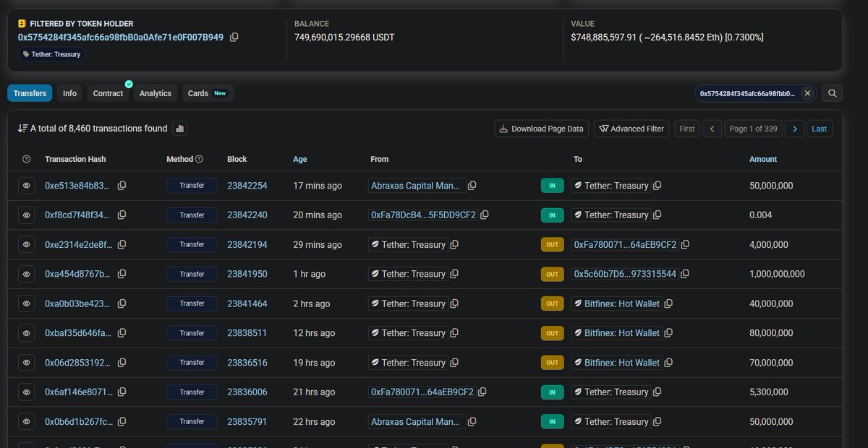Jump to the Last page
Image resolution: width=868 pixels, height=448 pixels.
pyautogui.click(x=819, y=129)
